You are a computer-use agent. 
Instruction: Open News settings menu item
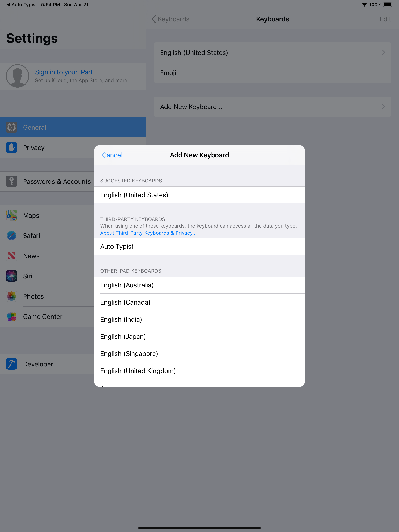click(x=47, y=256)
